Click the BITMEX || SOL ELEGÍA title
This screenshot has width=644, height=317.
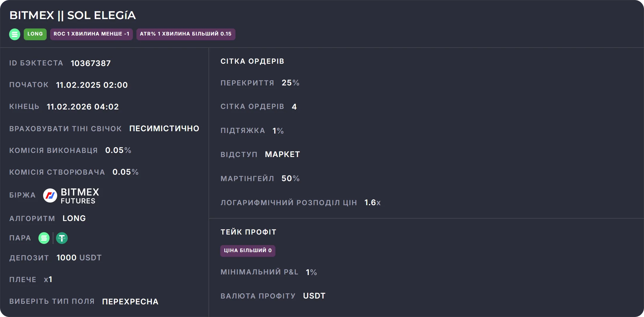pyautogui.click(x=72, y=15)
